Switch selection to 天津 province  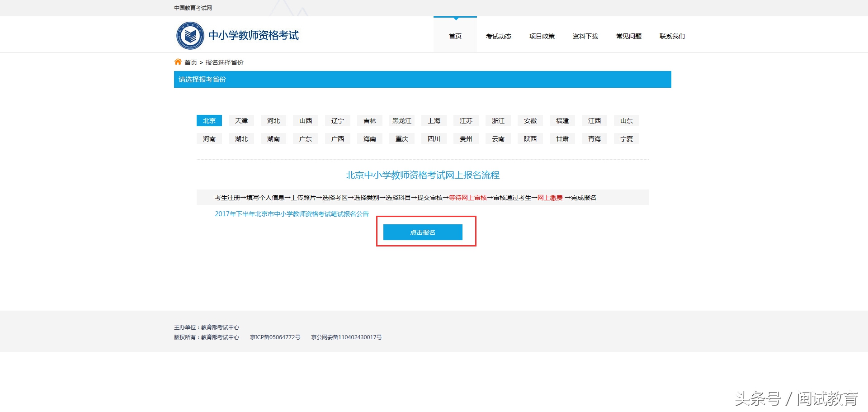coord(241,120)
